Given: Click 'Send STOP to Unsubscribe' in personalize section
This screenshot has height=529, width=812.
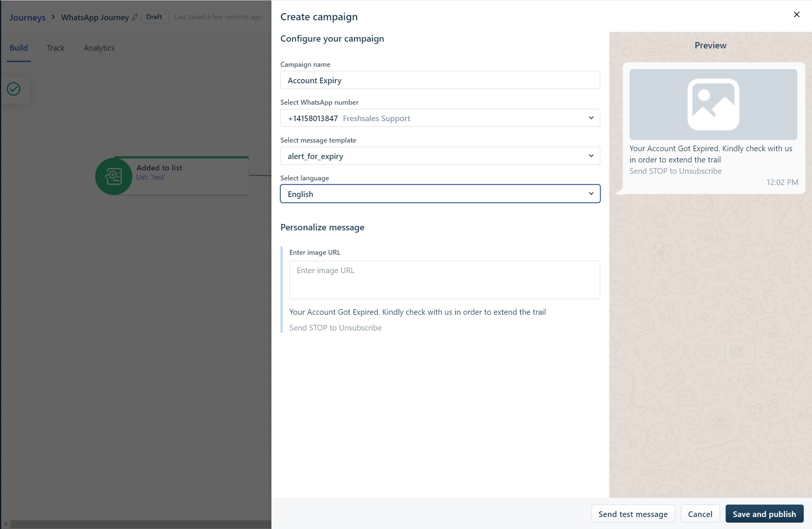Looking at the screenshot, I should click(335, 328).
